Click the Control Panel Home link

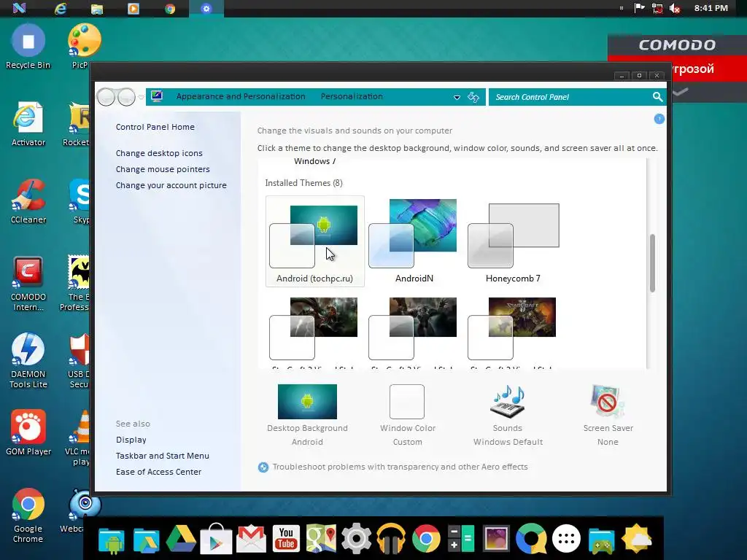155,127
